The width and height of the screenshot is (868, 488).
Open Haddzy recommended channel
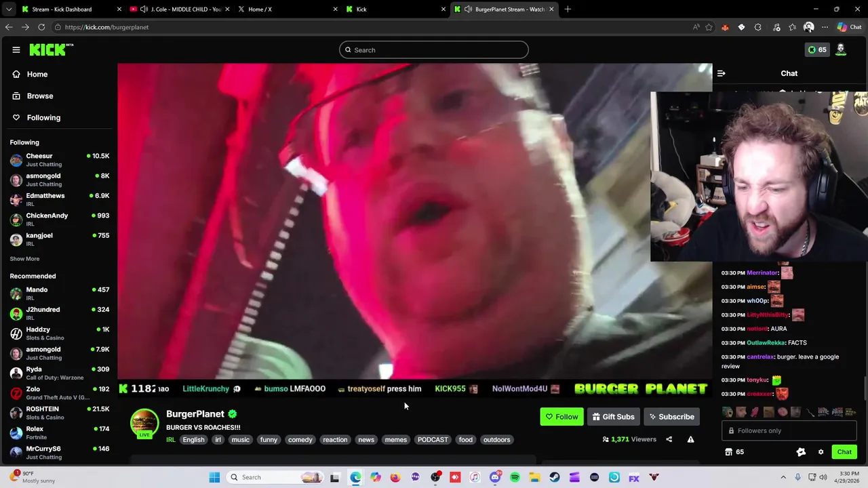point(60,333)
